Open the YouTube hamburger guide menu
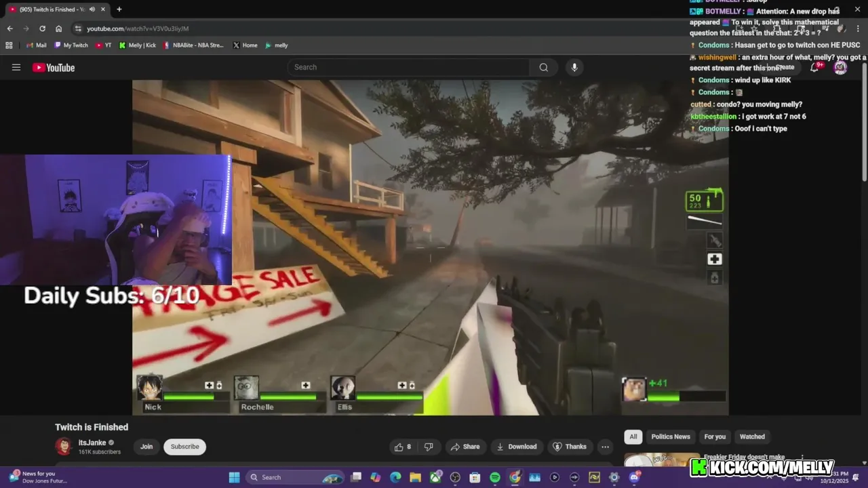 tap(16, 67)
